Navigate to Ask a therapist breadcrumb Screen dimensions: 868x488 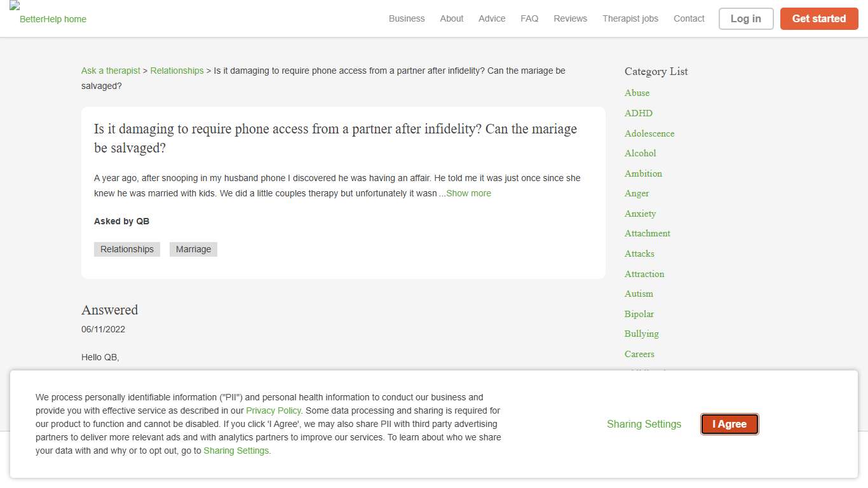(111, 71)
